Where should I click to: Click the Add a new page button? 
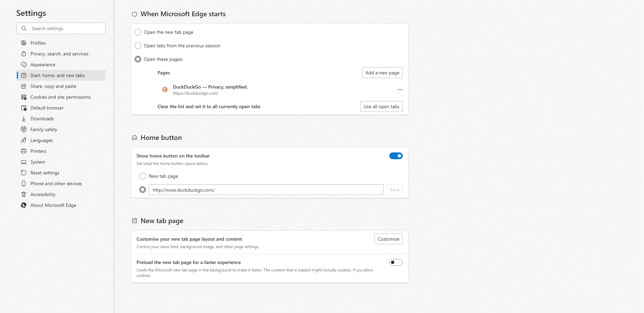pyautogui.click(x=382, y=73)
